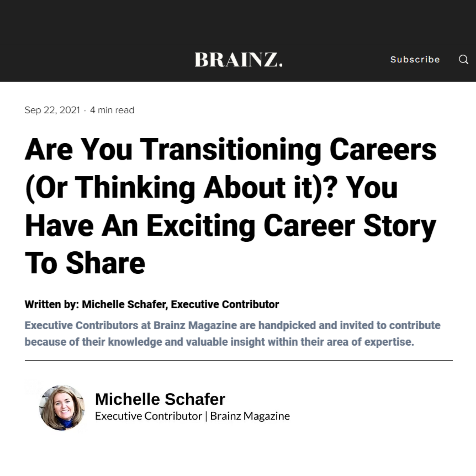Click the word handpicked in the intro paragraph
476x476 pixels.
[x=287, y=325]
